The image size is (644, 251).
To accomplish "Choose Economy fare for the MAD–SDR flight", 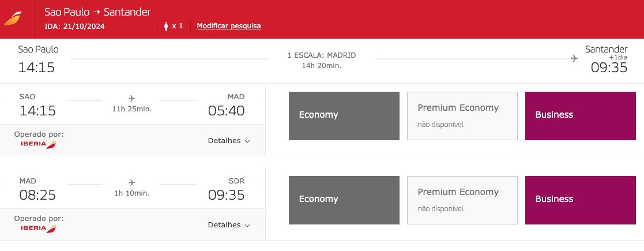I will click(344, 200).
